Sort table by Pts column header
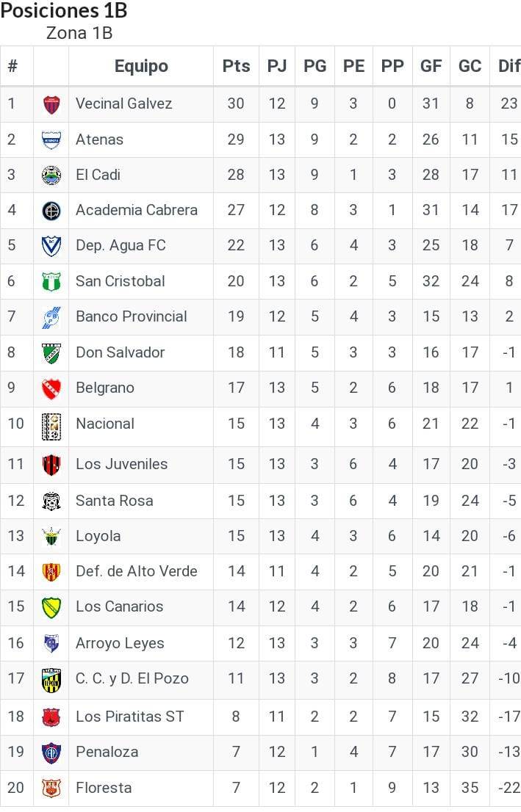Image resolution: width=521 pixels, height=812 pixels. point(236,66)
